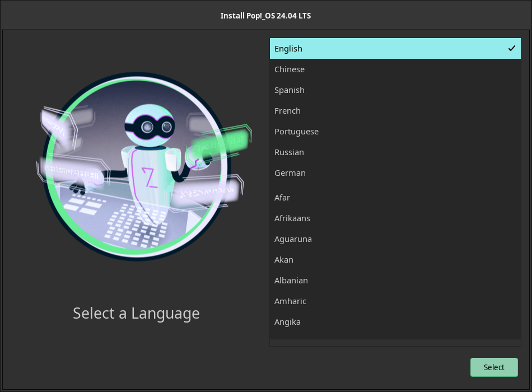Choose Aguaruna from the list

(x=293, y=239)
